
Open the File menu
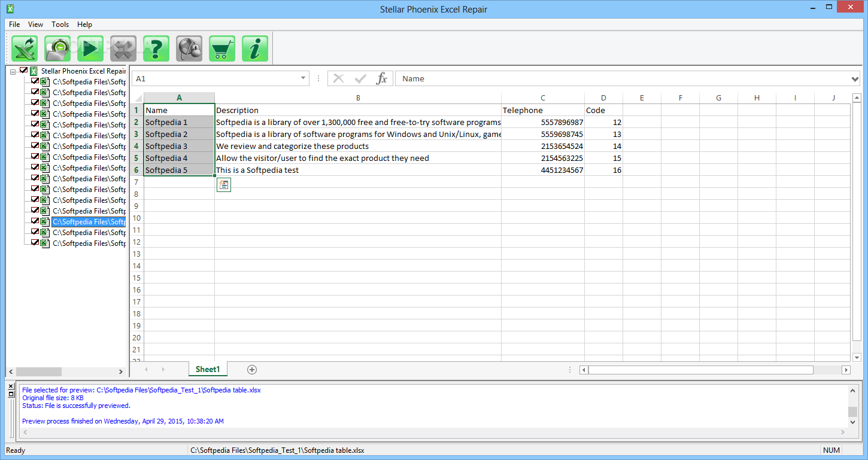[x=14, y=25]
